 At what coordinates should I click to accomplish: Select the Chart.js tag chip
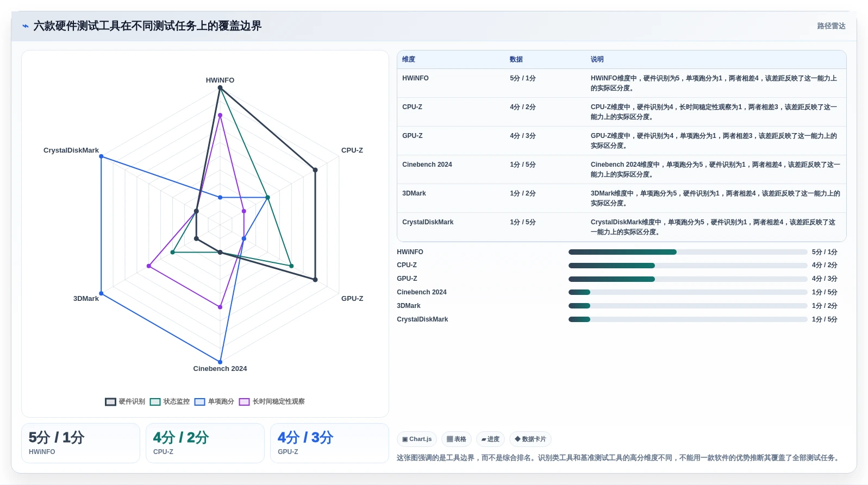tap(417, 439)
